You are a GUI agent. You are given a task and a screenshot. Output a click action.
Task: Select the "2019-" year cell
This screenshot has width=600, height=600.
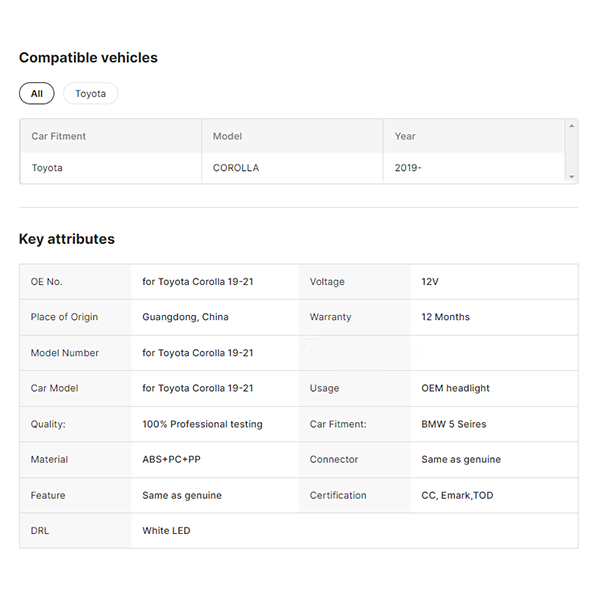click(x=408, y=168)
